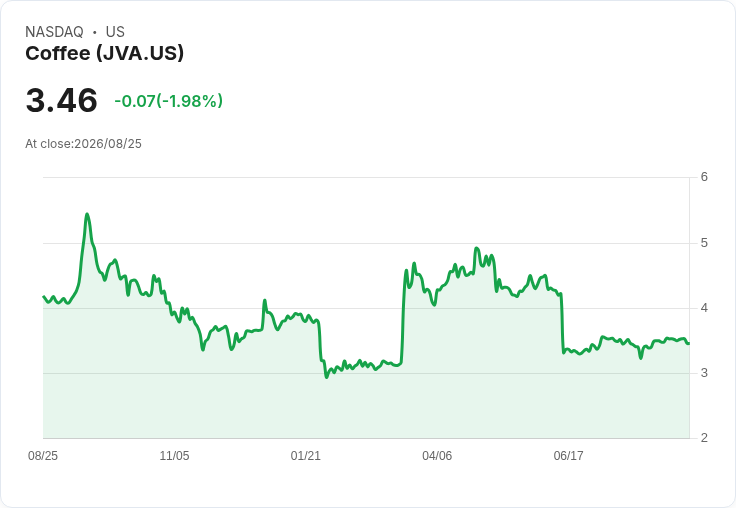Click the US market label
Image resolution: width=736 pixels, height=508 pixels.
coord(115,32)
